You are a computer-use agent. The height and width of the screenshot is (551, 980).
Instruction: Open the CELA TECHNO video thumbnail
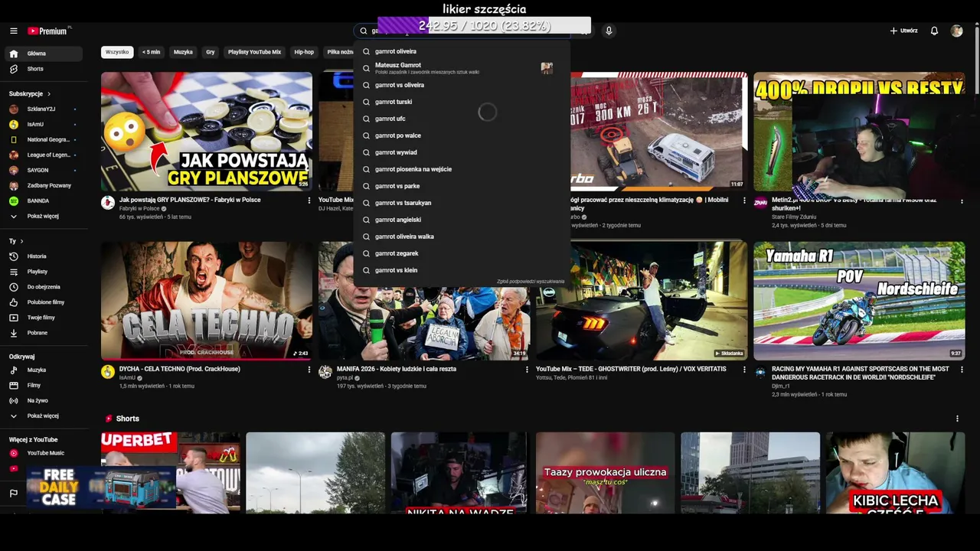click(207, 301)
